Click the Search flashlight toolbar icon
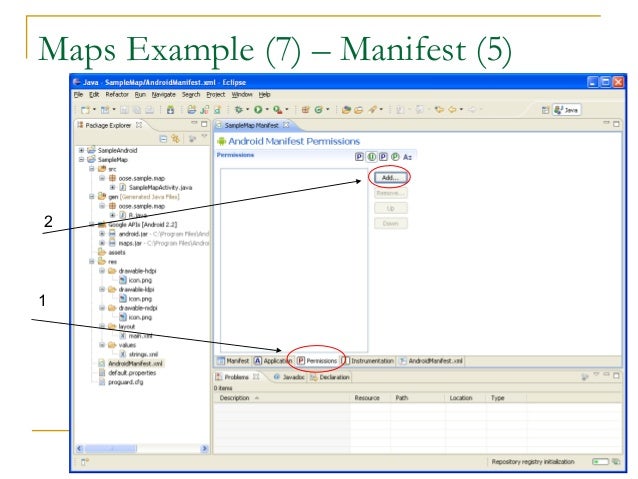The image size is (638, 479). (x=372, y=109)
